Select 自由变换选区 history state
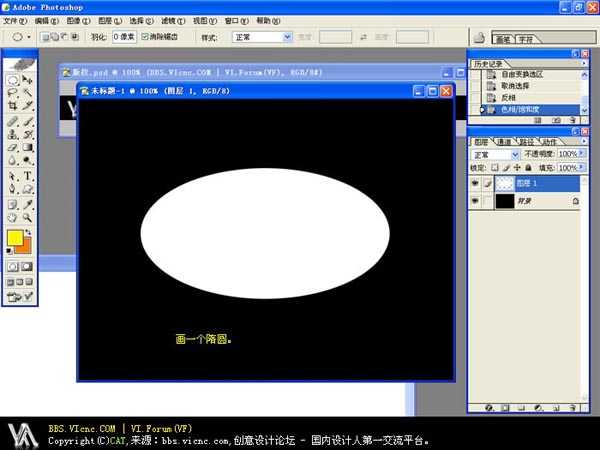Image resolution: width=600 pixels, height=450 pixels. click(520, 74)
